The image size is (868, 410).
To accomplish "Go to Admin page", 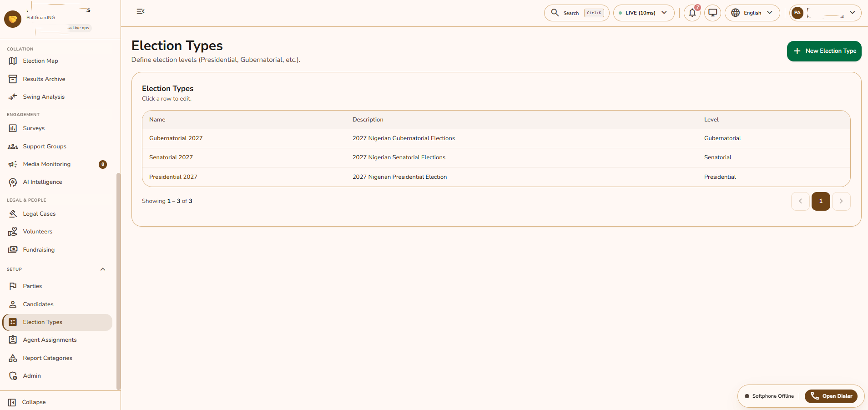I will (58, 376).
